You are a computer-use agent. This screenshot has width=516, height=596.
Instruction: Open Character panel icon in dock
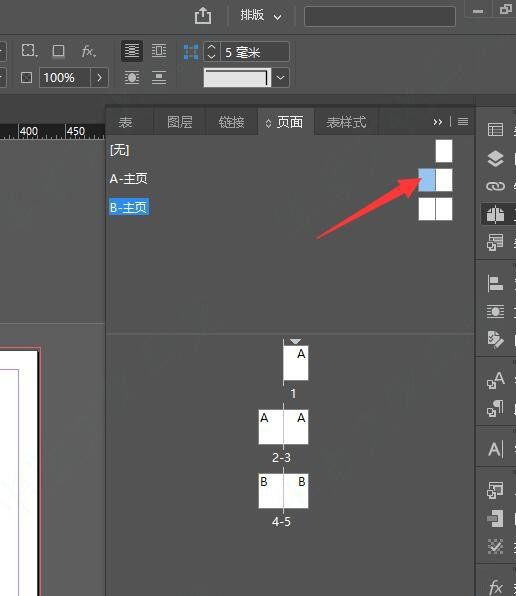(495, 449)
